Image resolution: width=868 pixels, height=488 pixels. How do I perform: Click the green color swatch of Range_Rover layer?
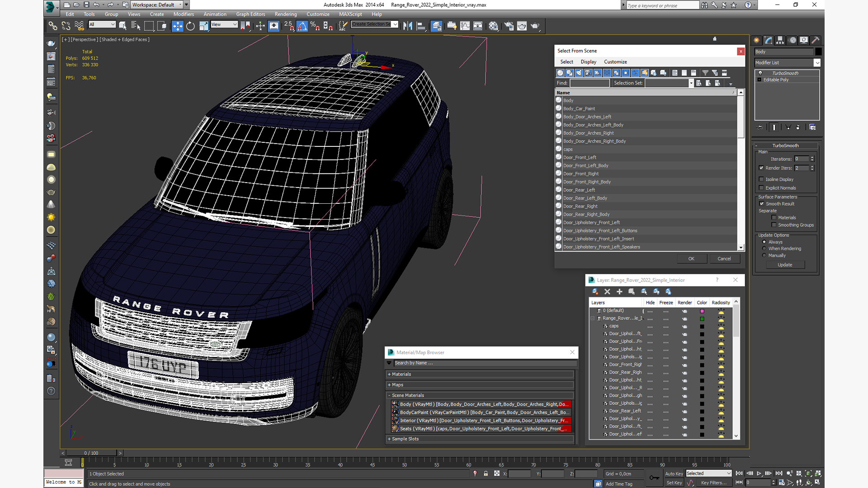click(702, 319)
